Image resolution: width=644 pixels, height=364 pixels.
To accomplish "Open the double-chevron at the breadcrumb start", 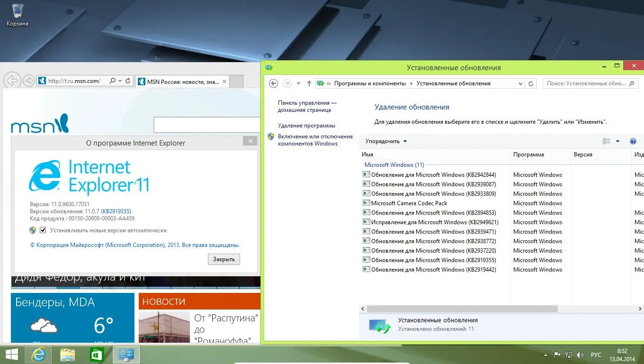I will [329, 83].
